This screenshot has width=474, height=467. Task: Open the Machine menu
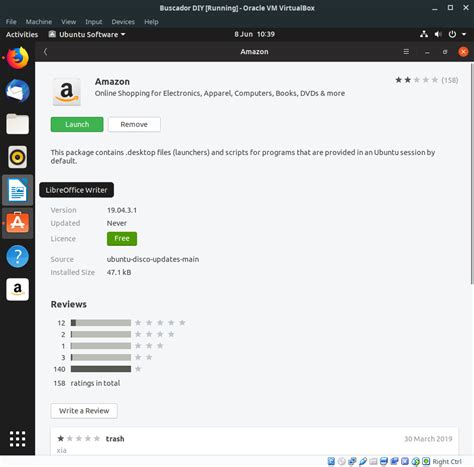(x=39, y=22)
